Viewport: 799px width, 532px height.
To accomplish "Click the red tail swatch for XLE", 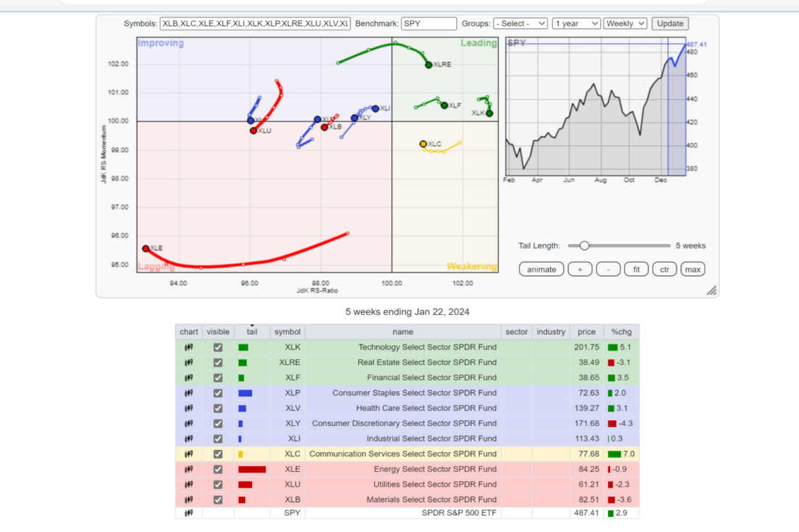I will coord(252,470).
